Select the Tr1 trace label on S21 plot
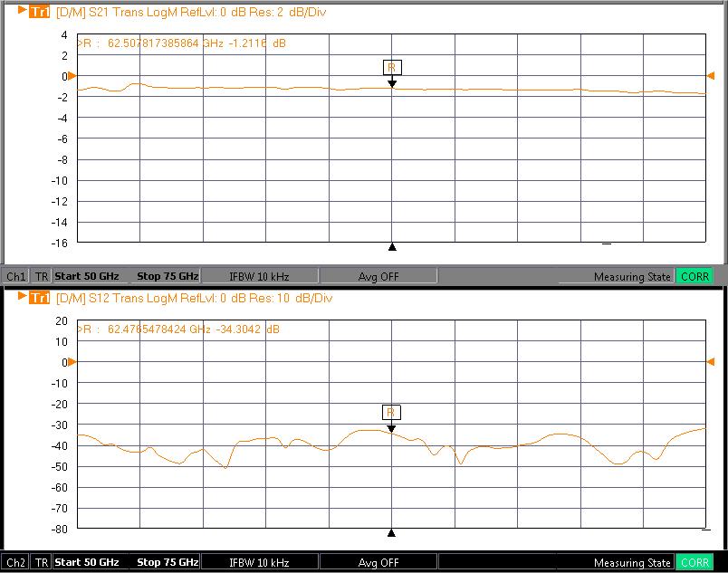Viewport: 728px width, 573px height. click(39, 12)
